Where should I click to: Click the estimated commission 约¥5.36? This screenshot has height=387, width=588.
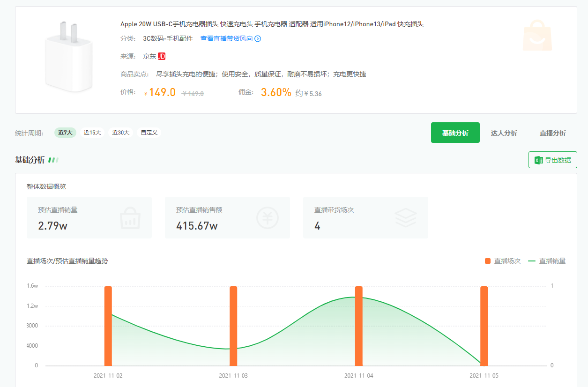(309, 93)
